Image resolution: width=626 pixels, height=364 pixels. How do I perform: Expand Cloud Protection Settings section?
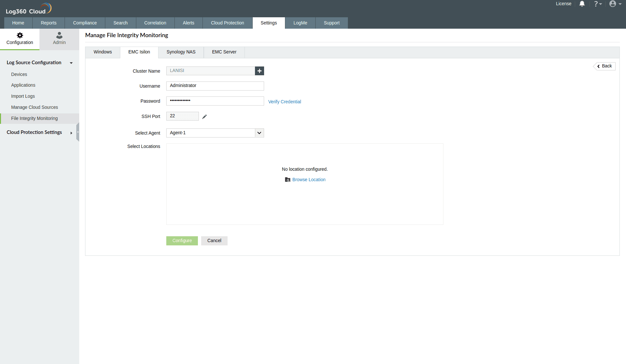point(71,133)
